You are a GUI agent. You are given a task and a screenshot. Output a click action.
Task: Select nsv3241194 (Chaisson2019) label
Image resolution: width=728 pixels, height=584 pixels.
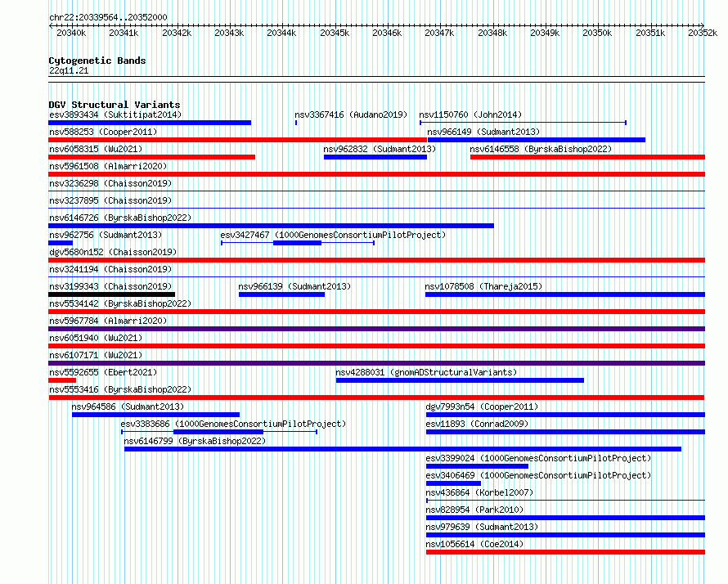click(110, 269)
